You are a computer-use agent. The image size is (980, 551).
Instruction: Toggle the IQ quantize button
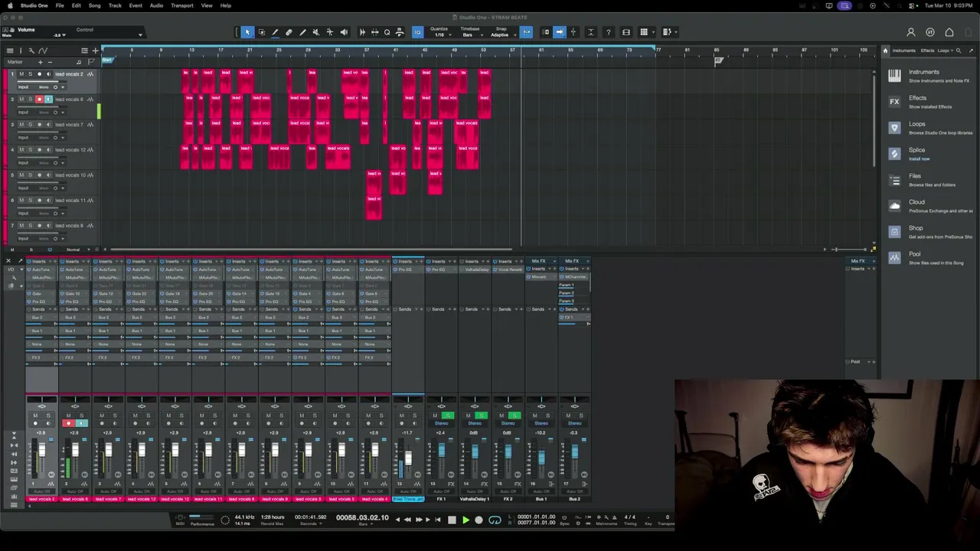pos(417,32)
